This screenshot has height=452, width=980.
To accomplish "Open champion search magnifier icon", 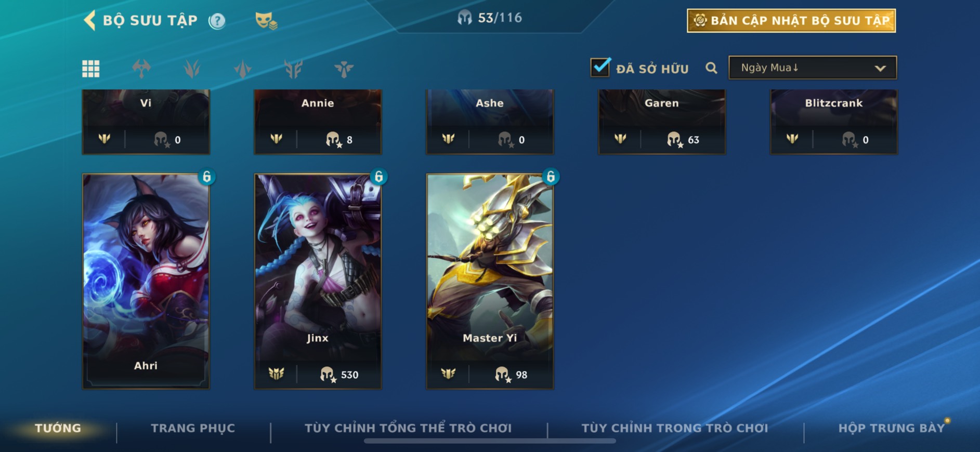I will (711, 68).
